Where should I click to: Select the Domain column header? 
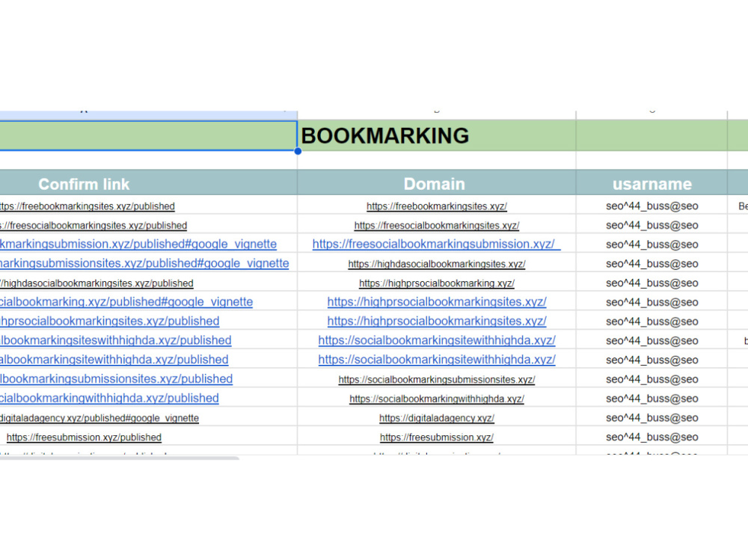pyautogui.click(x=435, y=184)
